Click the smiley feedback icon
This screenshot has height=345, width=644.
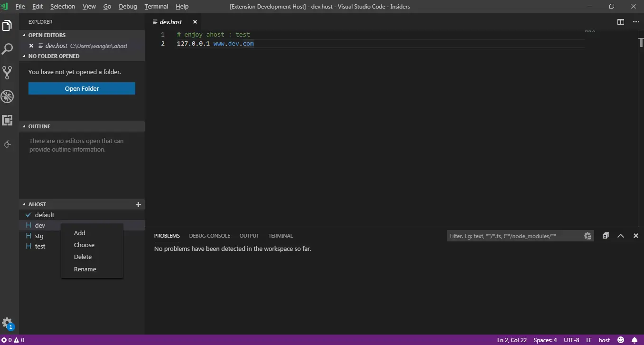point(621,340)
